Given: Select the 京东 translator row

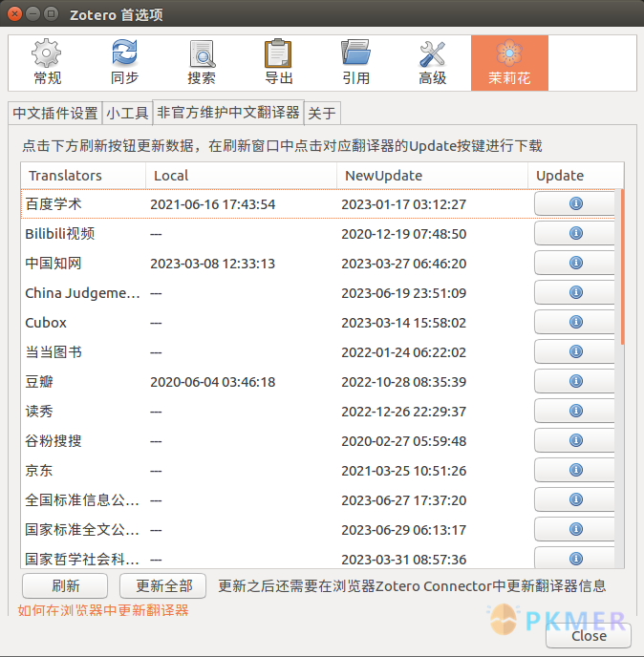Looking at the screenshot, I should 318,471.
